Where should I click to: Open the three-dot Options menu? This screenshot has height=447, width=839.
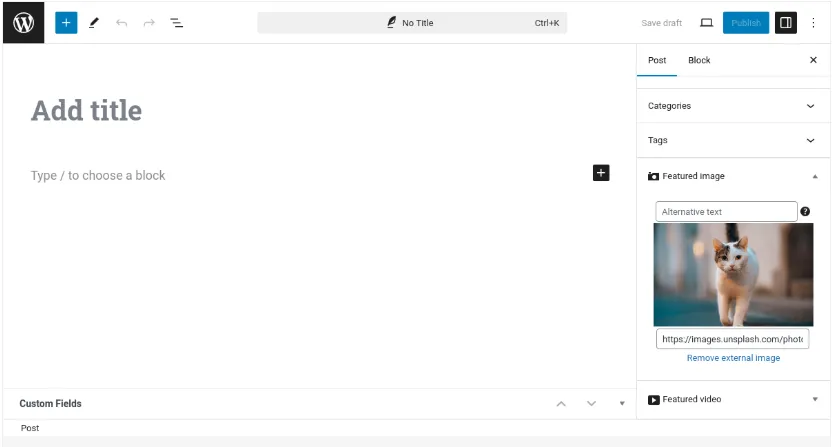[813, 22]
